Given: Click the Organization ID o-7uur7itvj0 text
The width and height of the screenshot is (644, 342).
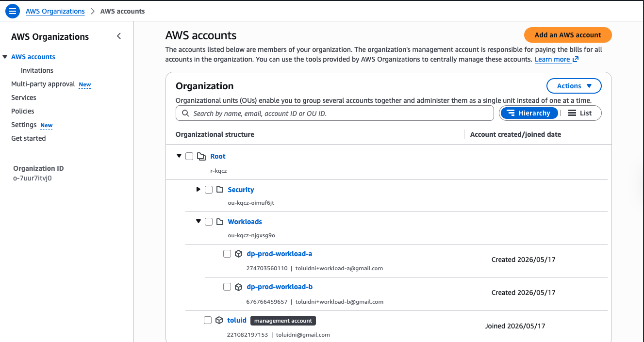Looking at the screenshot, I should click(x=33, y=178).
